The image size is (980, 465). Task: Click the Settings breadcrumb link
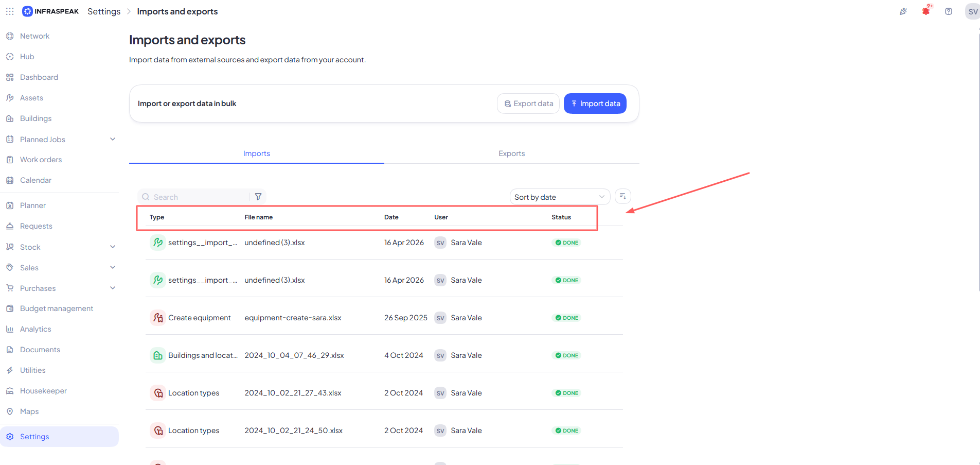[x=104, y=11]
